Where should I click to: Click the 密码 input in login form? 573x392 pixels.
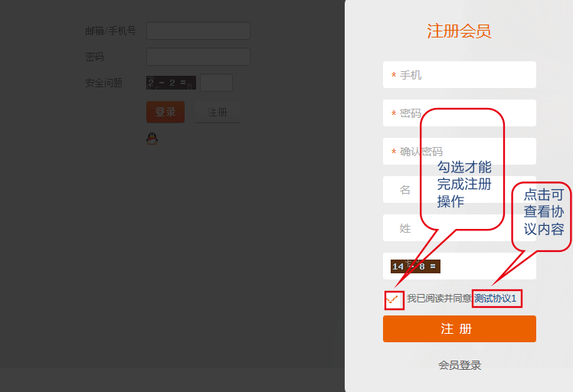[198, 57]
